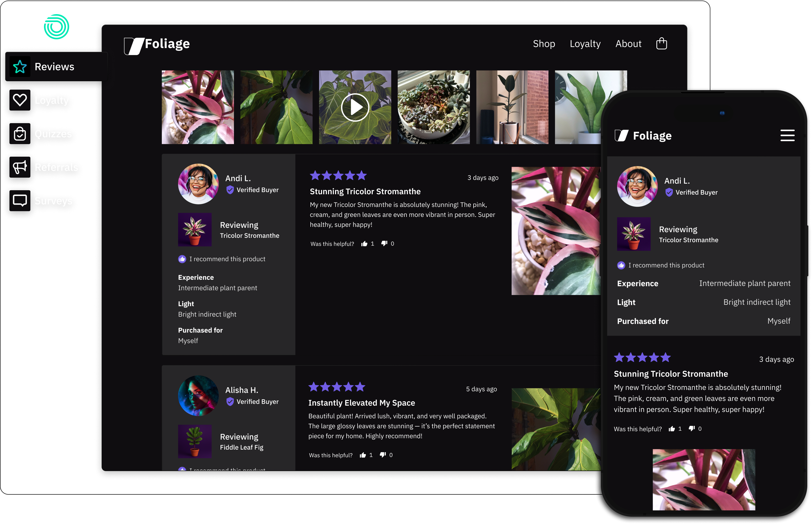
Task: Click the Loyalty heart icon in sidebar
Action: (20, 100)
